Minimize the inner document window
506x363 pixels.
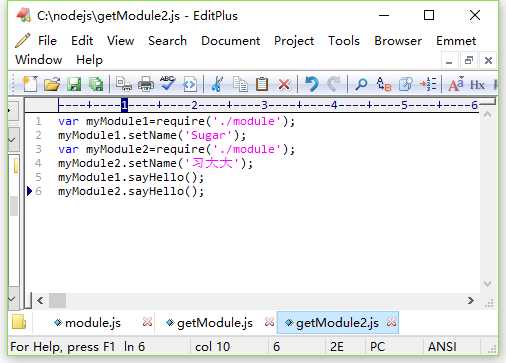click(449, 61)
